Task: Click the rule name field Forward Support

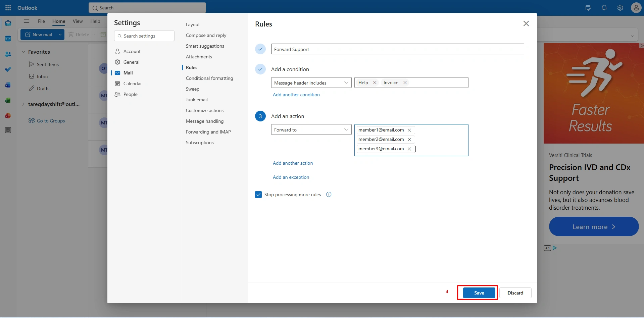Action: 397,49
